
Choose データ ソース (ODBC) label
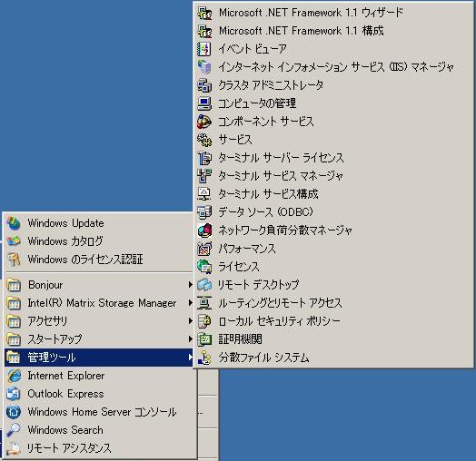pos(265,212)
